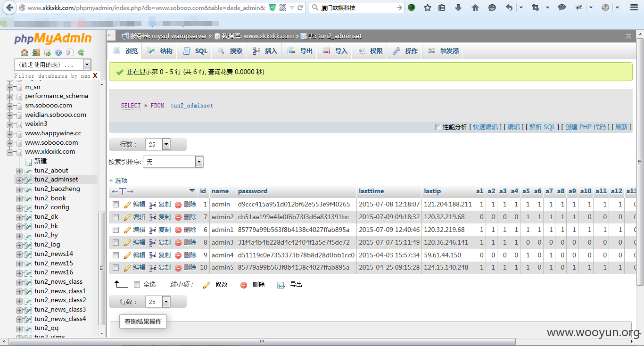This screenshot has height=346, width=644.
Task: Expand the + 选项 options section
Action: click(x=118, y=181)
